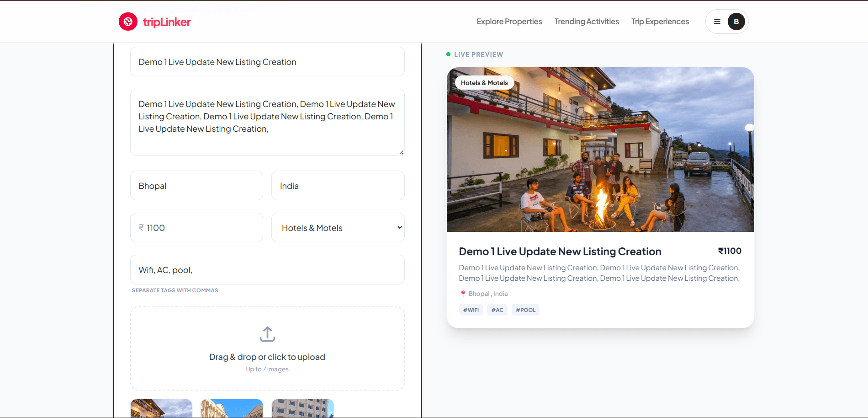Expand the Hotels & Motels category dropdown
868x418 pixels.
coord(338,228)
